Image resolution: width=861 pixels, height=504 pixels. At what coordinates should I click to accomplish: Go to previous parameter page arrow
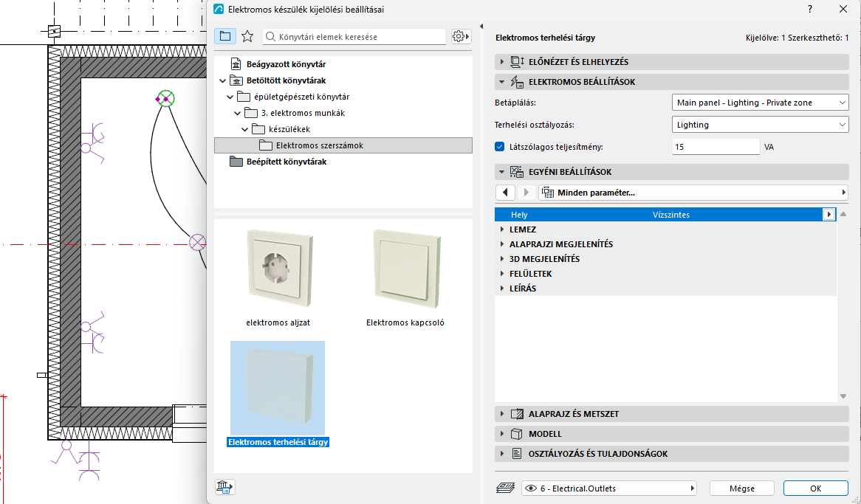coord(505,193)
